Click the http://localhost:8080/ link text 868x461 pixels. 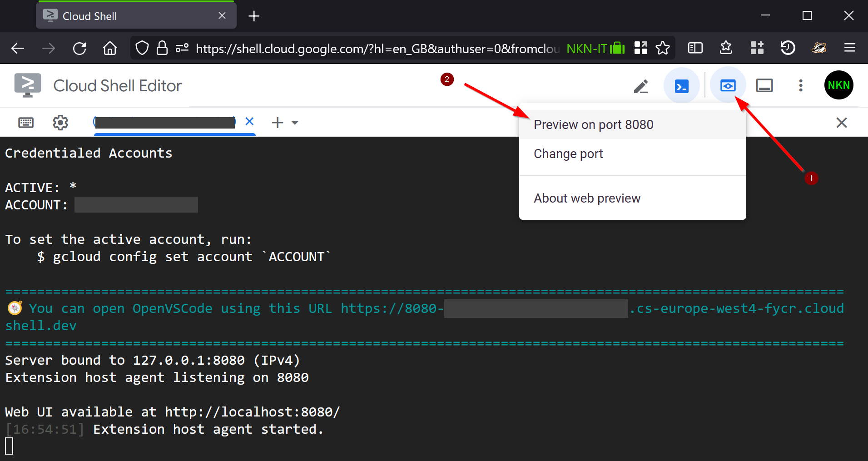pyautogui.click(x=252, y=412)
